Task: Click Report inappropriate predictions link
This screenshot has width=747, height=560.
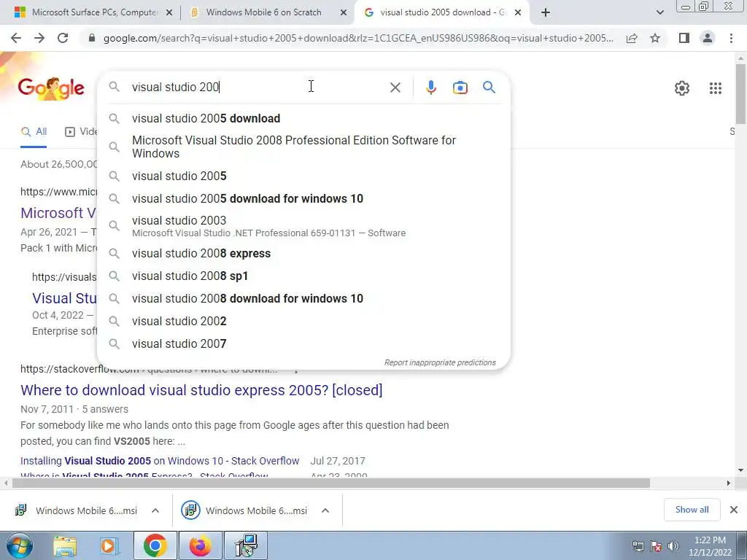Action: pos(440,363)
